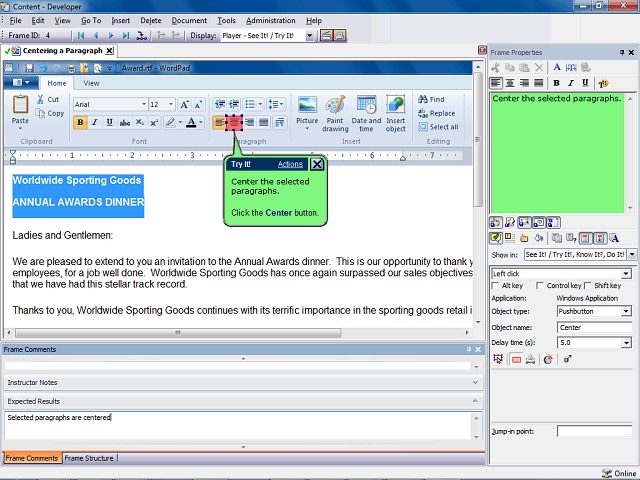Click the alternative path icon beside Last frame
Screen dimensions: 640x480
coord(141,36)
